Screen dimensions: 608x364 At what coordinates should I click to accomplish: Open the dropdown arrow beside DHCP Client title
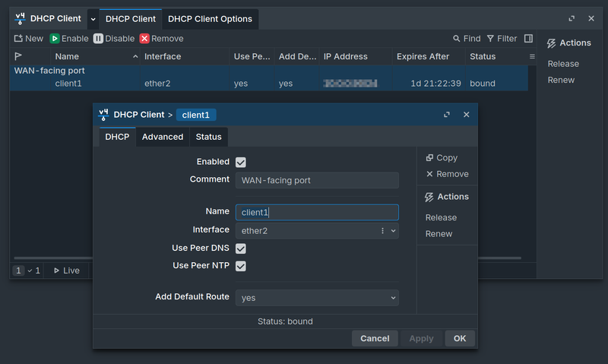[93, 19]
